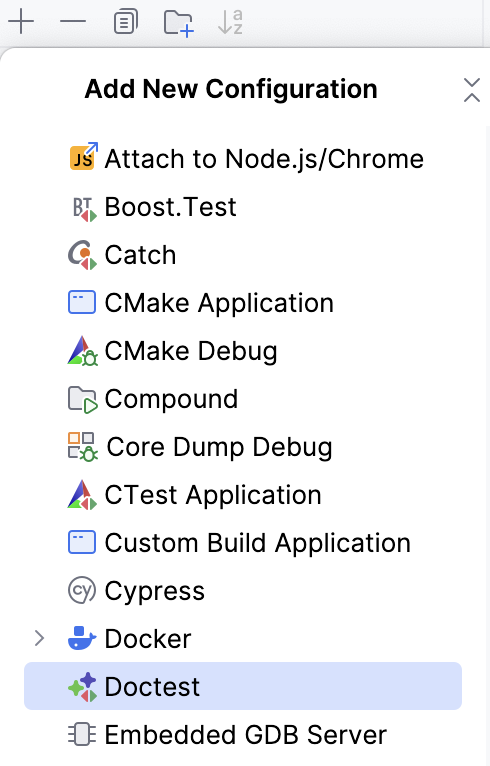Screen dimensions: 490x766
Task: Click the Docker whale icon
Action: [x=82, y=638]
